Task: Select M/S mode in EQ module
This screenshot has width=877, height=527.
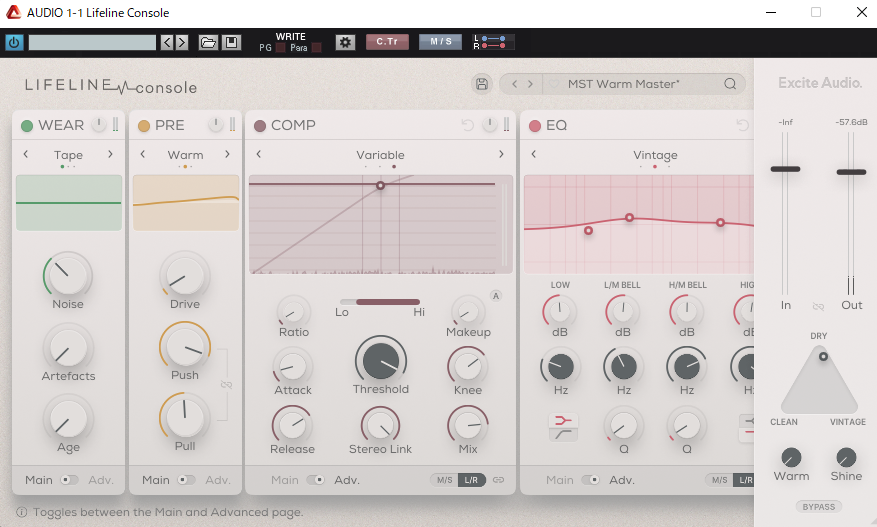Action: pos(719,480)
